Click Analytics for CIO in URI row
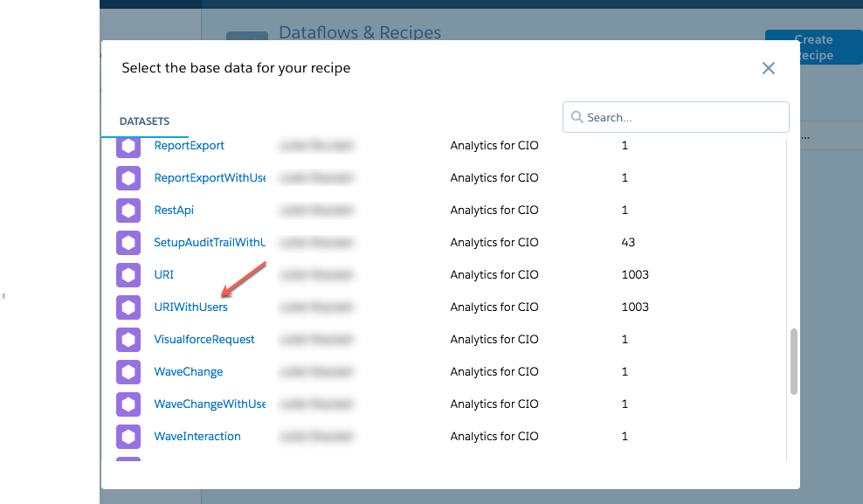863x504 pixels. (494, 274)
